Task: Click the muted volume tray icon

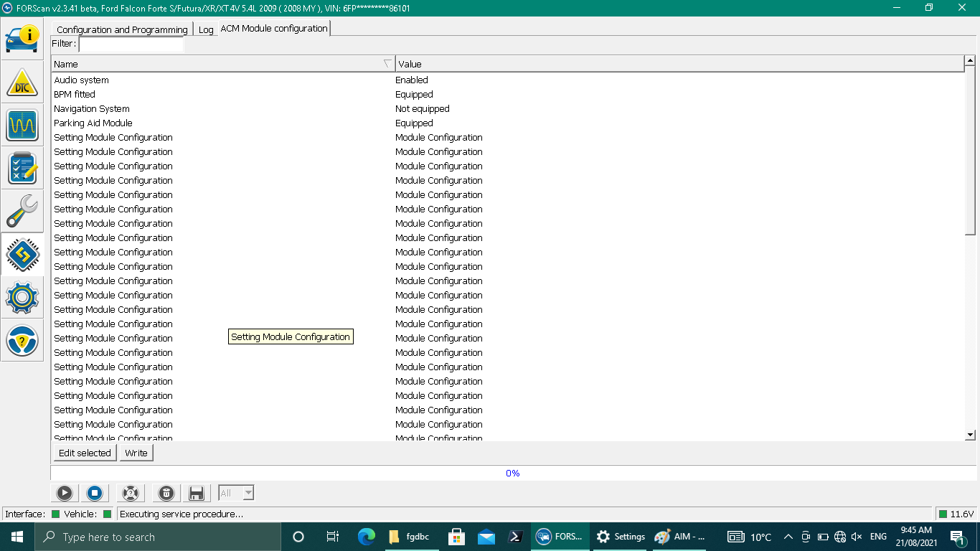Action: pos(857,537)
